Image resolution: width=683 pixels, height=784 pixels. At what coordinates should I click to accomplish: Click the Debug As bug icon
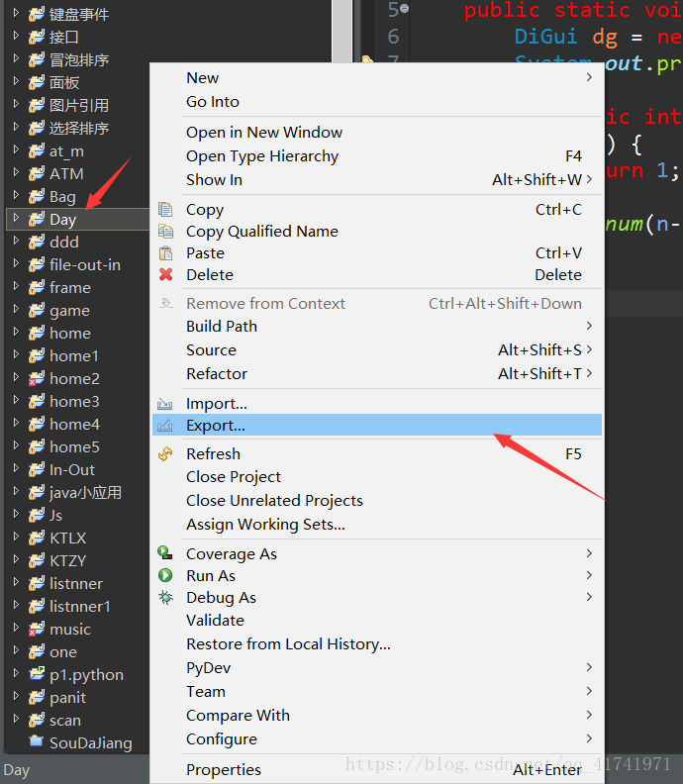(x=165, y=598)
